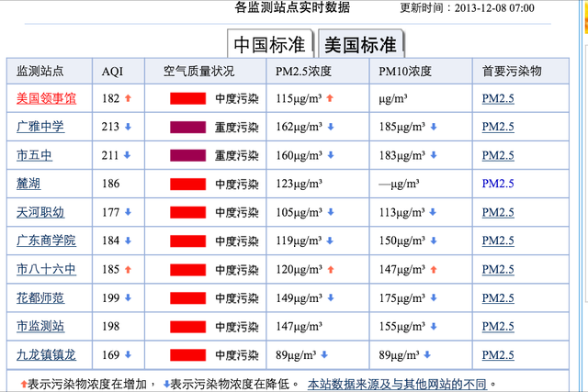Click the down arrow beside AQI 199
This screenshot has width=588, height=392.
pyautogui.click(x=128, y=297)
